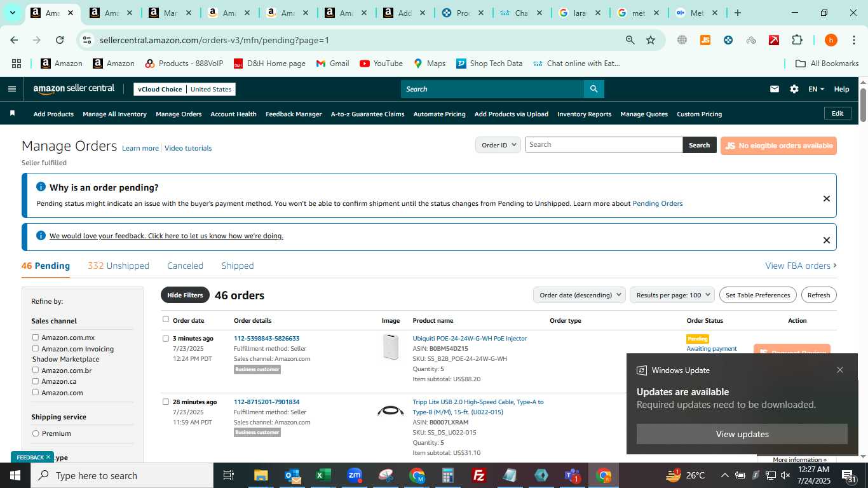Click the JS extension icon in the toolbar
Screen dimensions: 868x488
click(705, 40)
